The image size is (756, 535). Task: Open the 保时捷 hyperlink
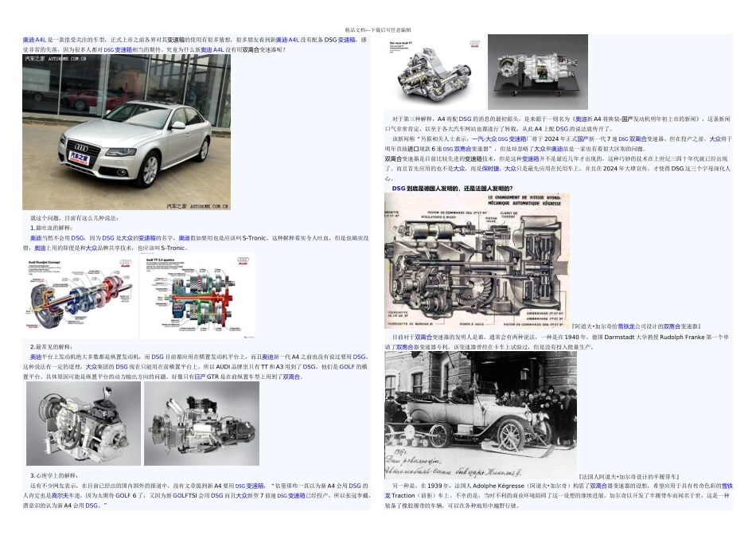point(490,168)
